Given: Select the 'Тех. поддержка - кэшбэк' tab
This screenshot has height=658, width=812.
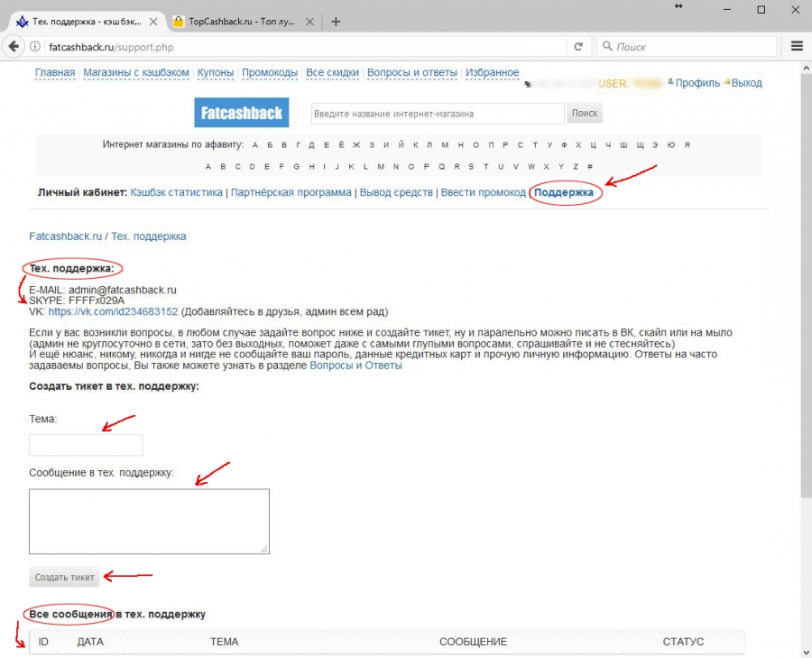Looking at the screenshot, I should tap(86, 22).
